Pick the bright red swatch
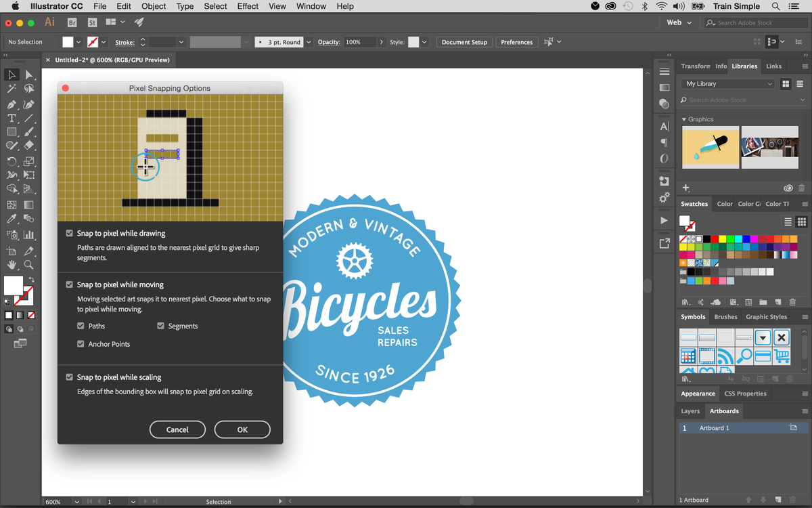This screenshot has height=508, width=812. [715, 239]
